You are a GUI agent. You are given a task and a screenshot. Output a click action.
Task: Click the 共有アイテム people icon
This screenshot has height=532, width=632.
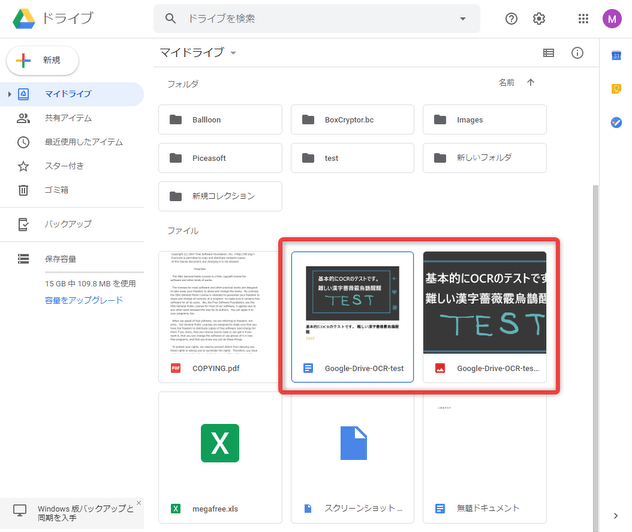(x=23, y=118)
